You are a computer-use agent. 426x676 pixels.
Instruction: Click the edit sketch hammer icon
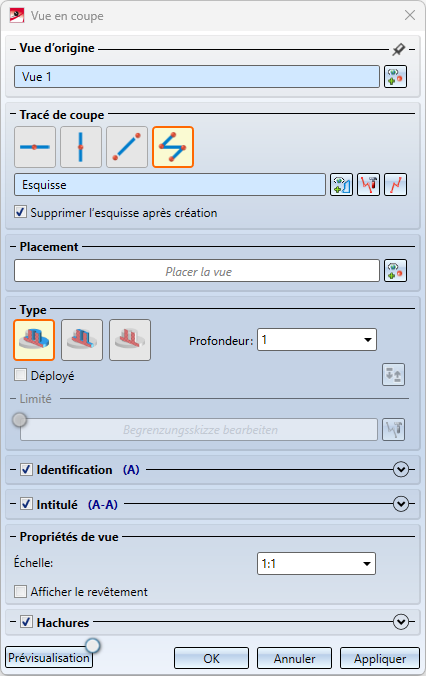pyautogui.click(x=369, y=185)
